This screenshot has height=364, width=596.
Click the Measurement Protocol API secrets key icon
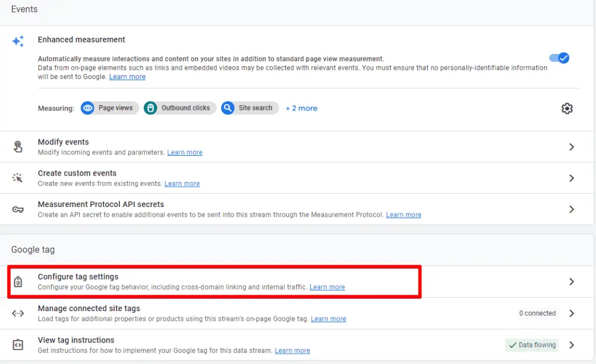[x=18, y=209]
